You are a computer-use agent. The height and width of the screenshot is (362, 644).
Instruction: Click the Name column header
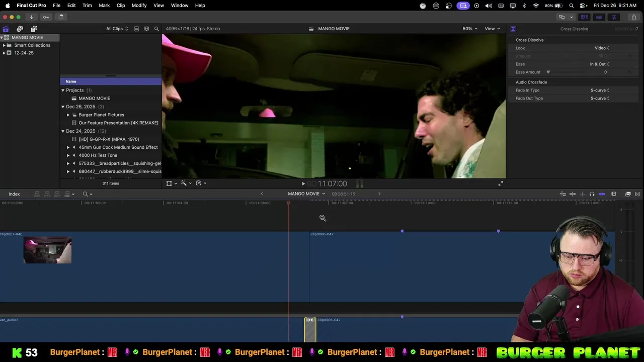tap(111, 81)
